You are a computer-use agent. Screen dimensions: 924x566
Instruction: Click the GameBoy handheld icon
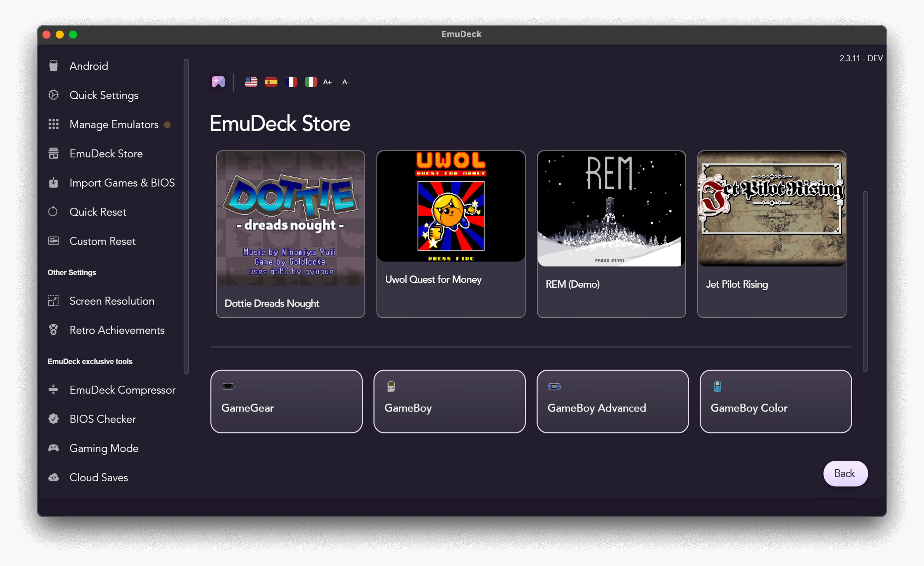[391, 386]
